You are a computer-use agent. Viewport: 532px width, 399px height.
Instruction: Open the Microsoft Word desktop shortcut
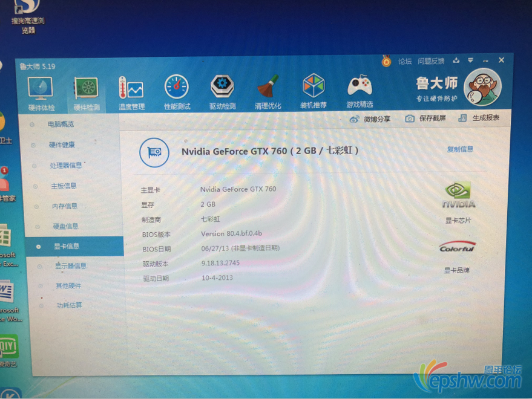(x=10, y=300)
